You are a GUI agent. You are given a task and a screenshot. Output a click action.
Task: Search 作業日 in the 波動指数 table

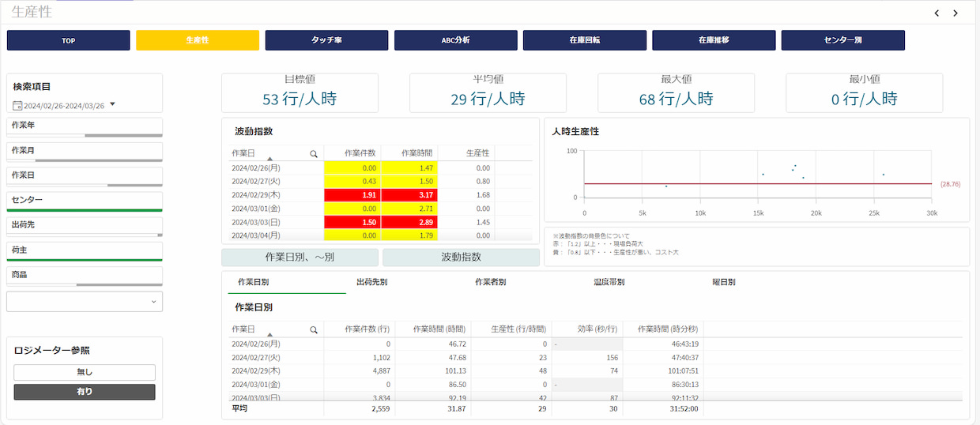[x=314, y=153]
